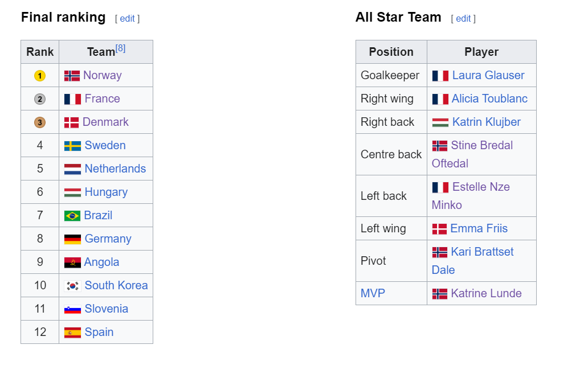This screenshot has width=588, height=365.
Task: Click the Hungarian flag beside Katrin Klujber
Action: [x=440, y=122]
